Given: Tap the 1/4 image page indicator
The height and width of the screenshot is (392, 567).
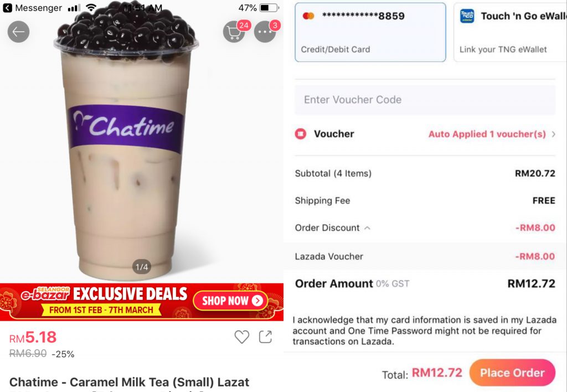Looking at the screenshot, I should (x=142, y=267).
